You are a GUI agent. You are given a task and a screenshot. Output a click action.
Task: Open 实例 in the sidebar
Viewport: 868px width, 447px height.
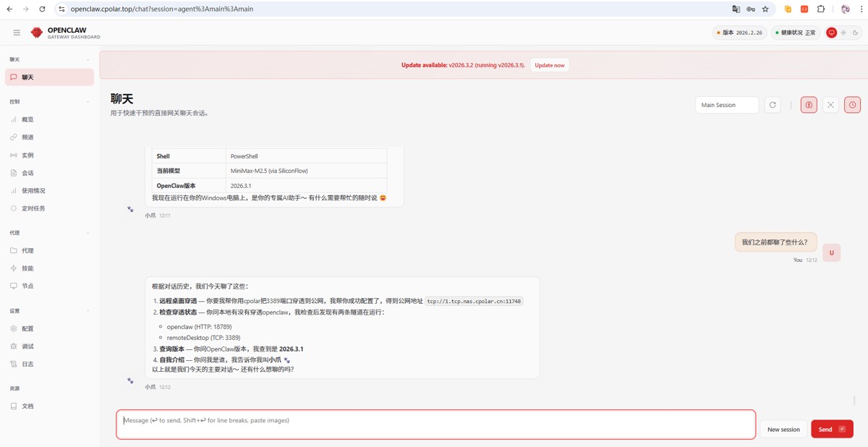tap(50, 156)
